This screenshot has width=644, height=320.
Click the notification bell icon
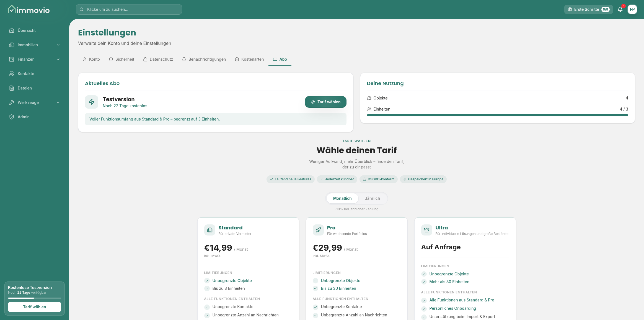(620, 9)
